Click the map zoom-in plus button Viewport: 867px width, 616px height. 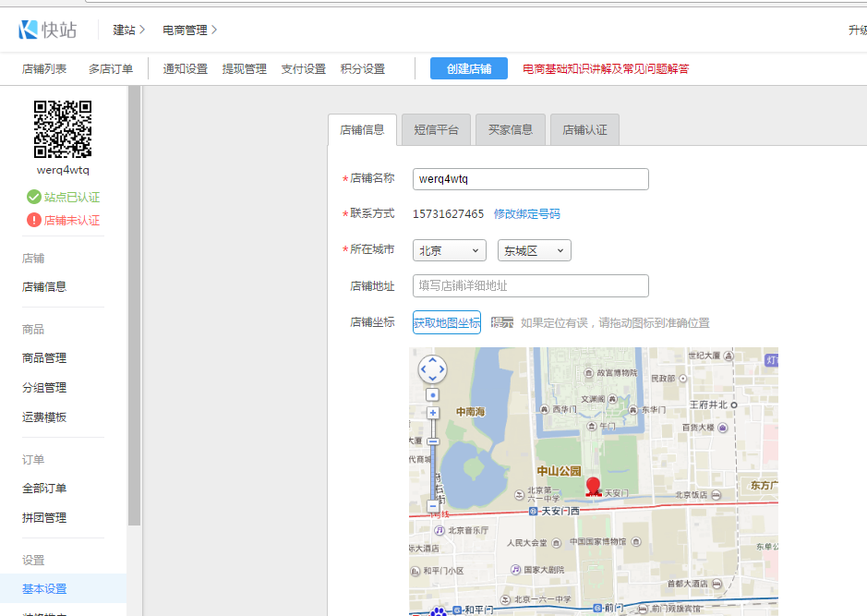pos(432,413)
